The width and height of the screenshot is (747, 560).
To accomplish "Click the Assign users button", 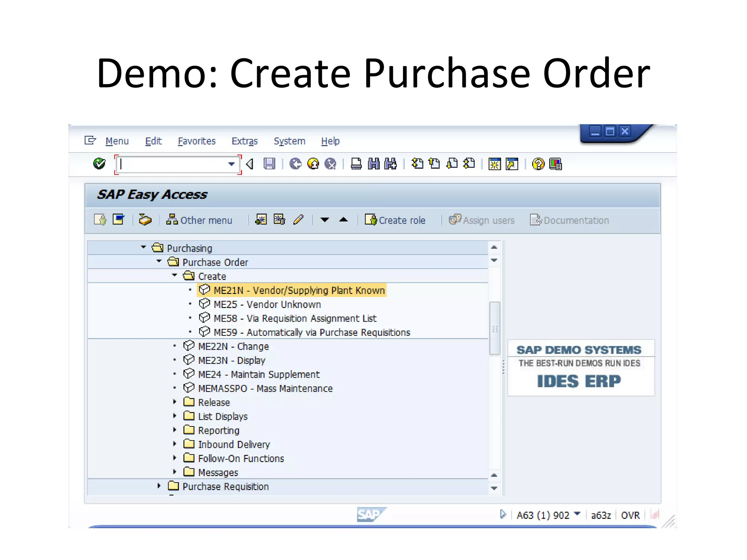I will pyautogui.click(x=481, y=220).
